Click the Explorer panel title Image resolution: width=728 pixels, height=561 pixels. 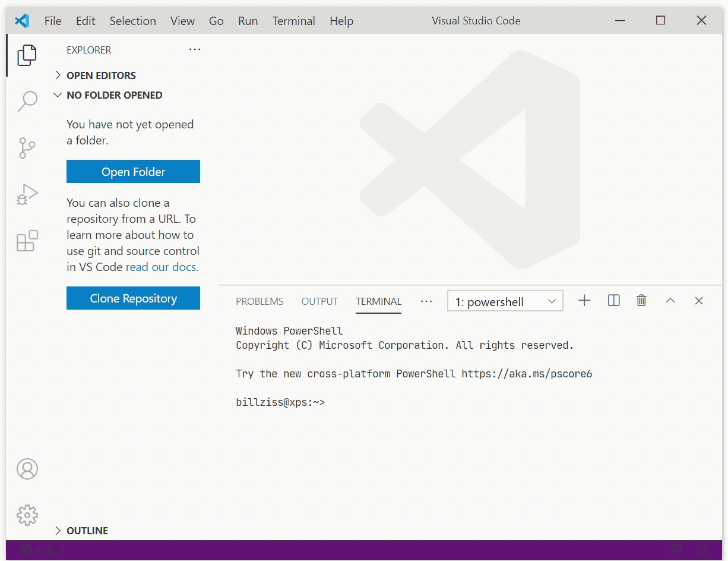click(89, 50)
